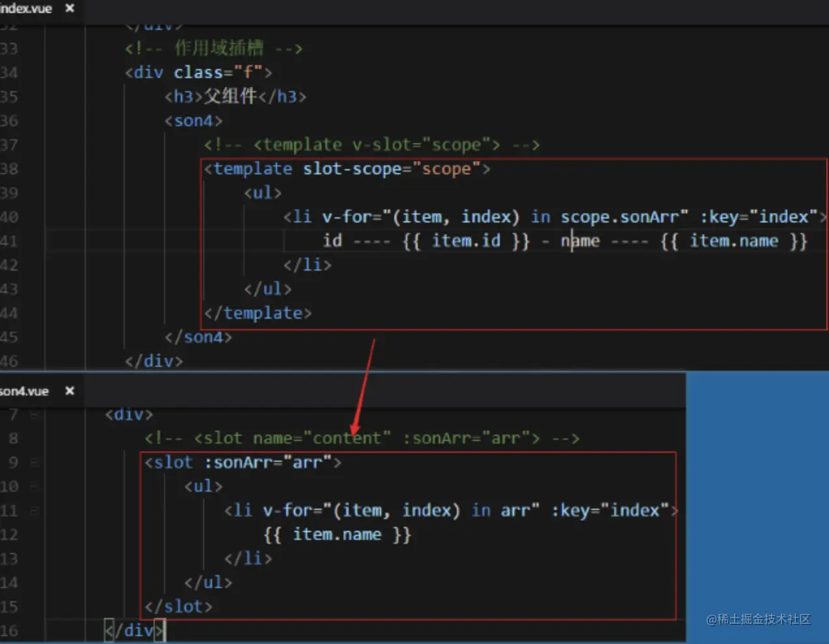Collapse the slot block fold at line 9
Image resolution: width=829 pixels, height=644 pixels.
coord(34,463)
